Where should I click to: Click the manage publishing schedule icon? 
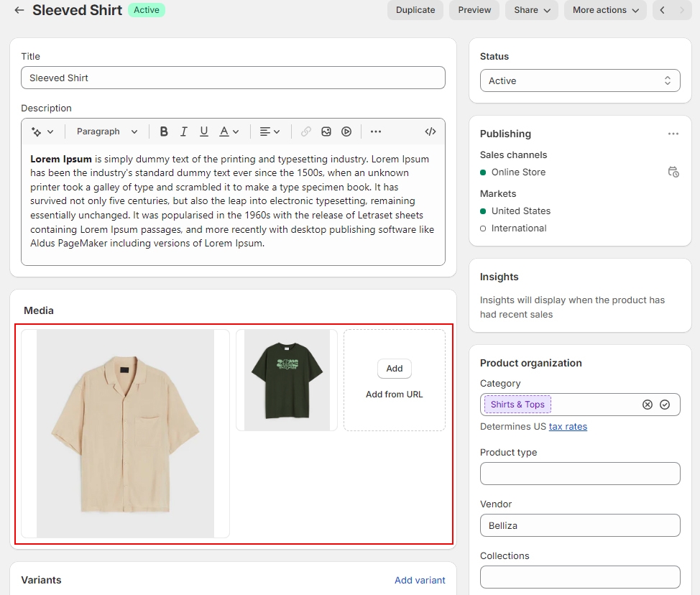(673, 172)
